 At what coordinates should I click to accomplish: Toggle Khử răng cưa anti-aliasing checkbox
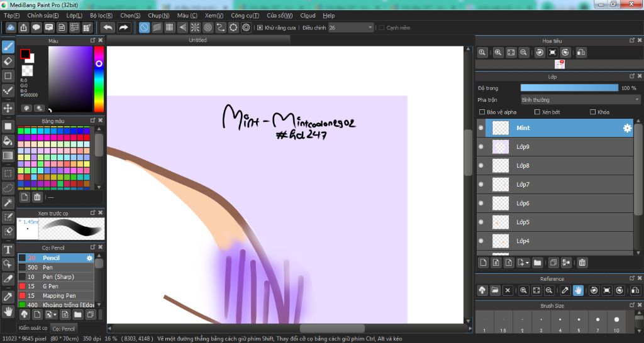click(x=260, y=28)
